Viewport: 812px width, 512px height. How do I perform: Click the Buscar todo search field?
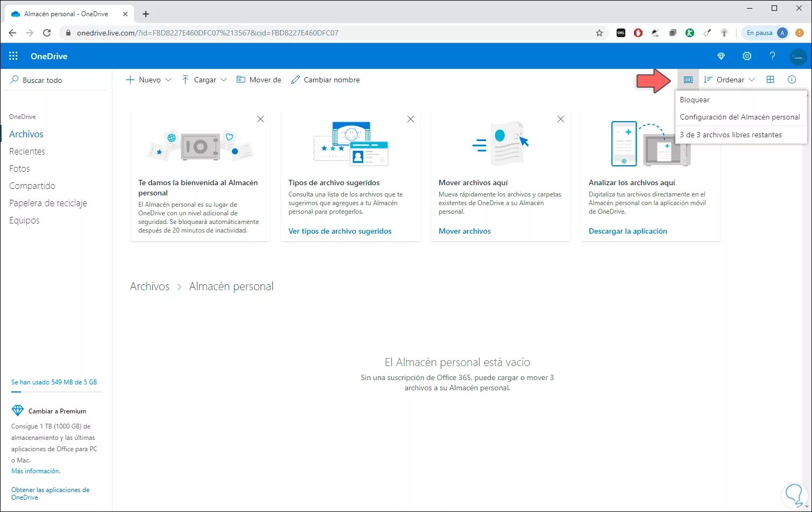pyautogui.click(x=56, y=80)
